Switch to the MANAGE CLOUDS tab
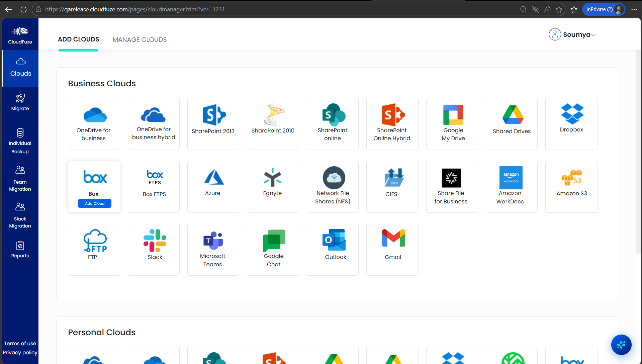The image size is (642, 364). (x=140, y=39)
